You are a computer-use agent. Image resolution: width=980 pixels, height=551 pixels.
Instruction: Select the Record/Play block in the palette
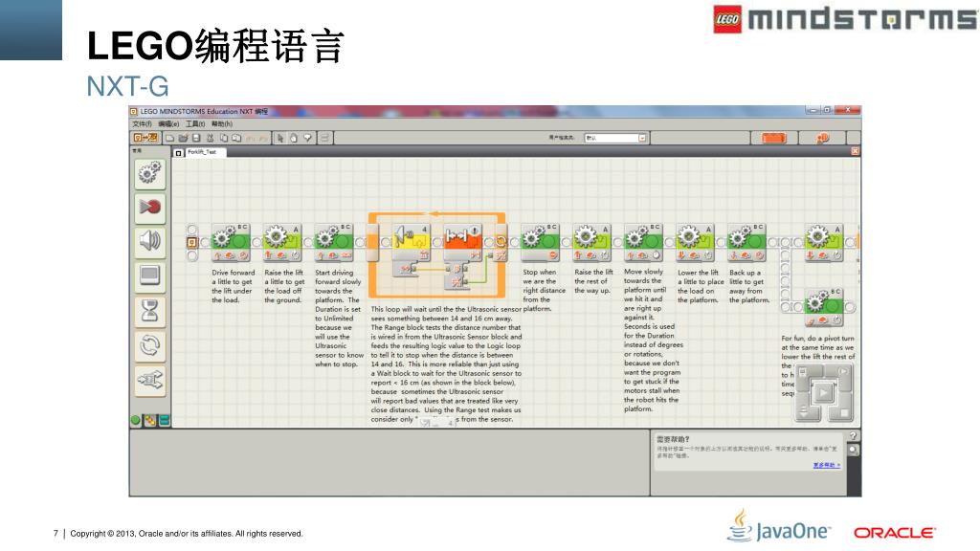[x=150, y=208]
